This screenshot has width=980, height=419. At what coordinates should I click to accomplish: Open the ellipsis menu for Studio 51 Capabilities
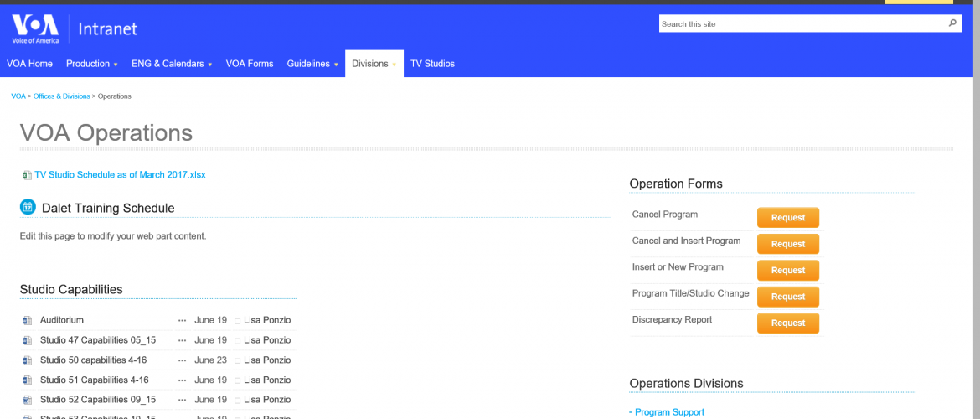click(182, 380)
